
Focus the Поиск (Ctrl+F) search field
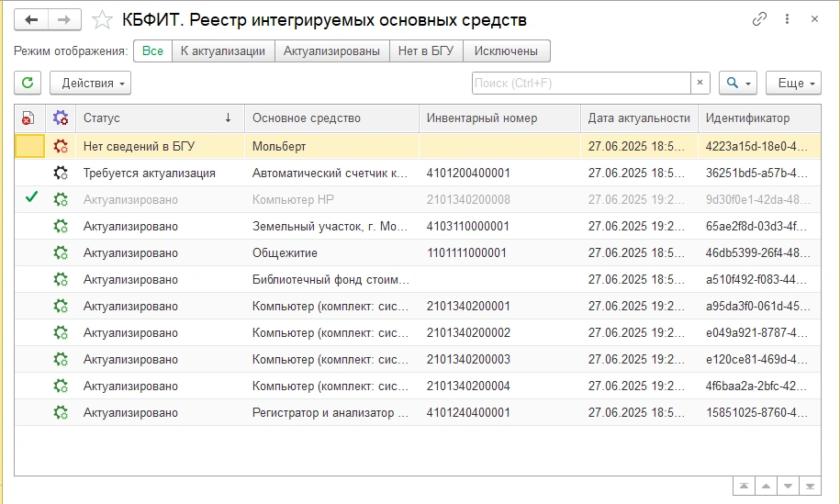(581, 83)
